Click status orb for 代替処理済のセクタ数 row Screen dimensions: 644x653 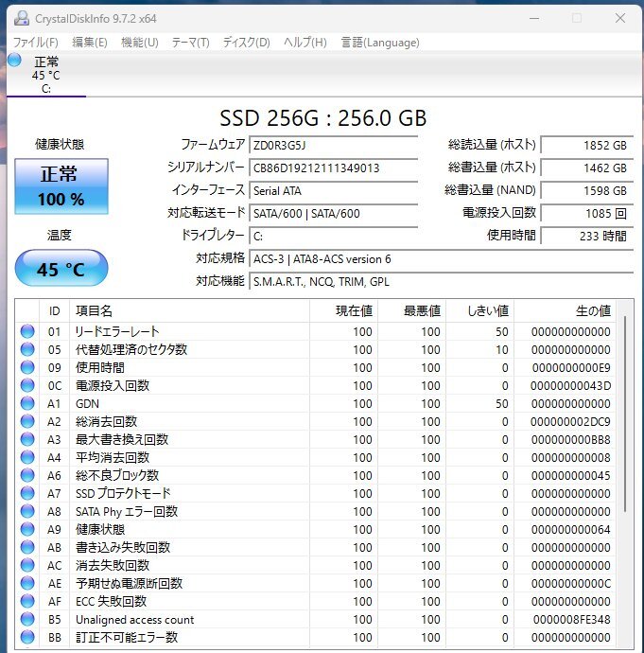click(x=27, y=349)
